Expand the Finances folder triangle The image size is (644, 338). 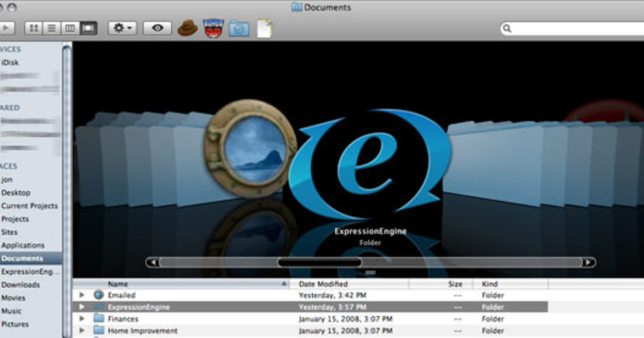pos(82,319)
